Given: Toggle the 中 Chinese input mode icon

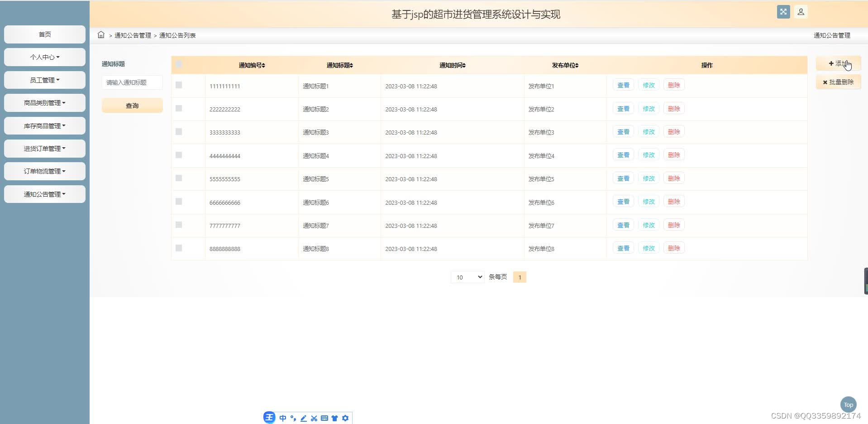Looking at the screenshot, I should [283, 418].
